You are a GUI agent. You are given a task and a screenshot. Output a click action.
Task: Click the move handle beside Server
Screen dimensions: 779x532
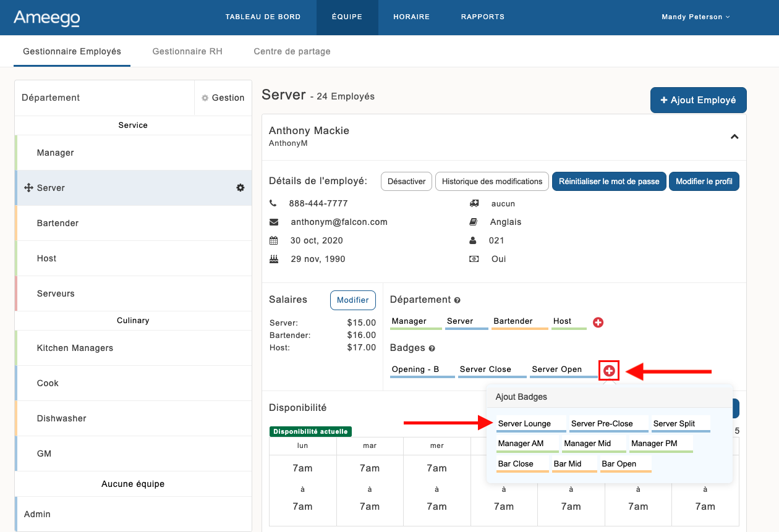click(28, 188)
